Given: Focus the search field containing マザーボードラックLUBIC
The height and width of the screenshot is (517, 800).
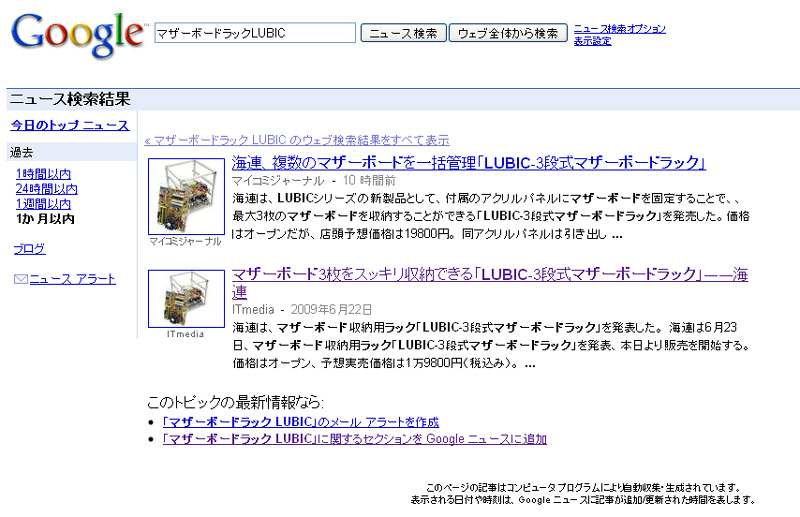Looking at the screenshot, I should coord(255,33).
